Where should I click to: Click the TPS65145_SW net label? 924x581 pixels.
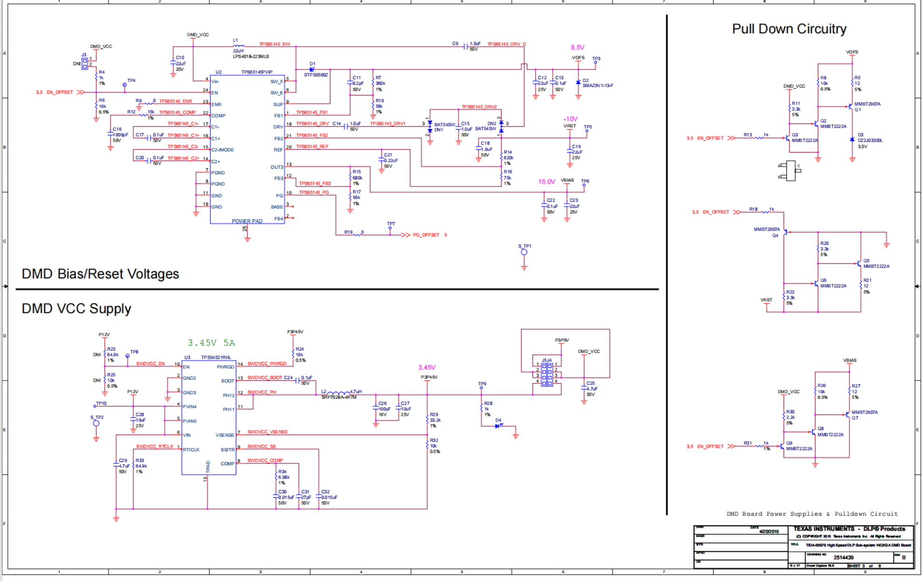[275, 44]
